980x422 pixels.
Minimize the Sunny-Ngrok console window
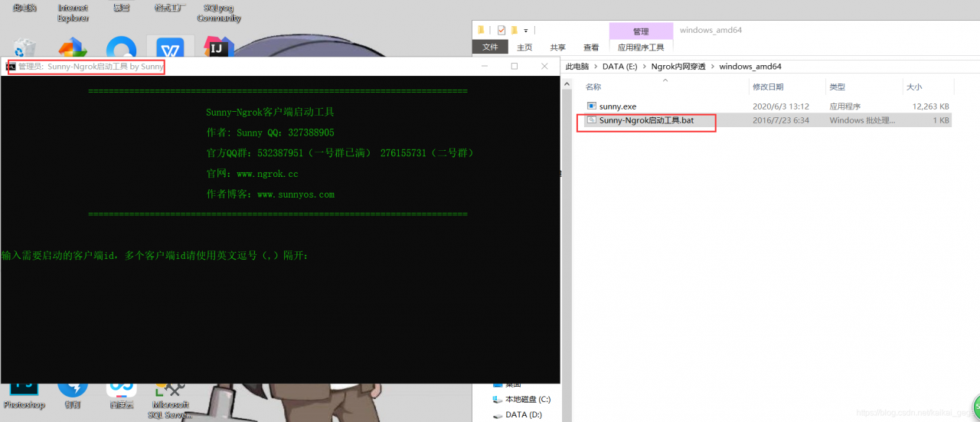485,67
